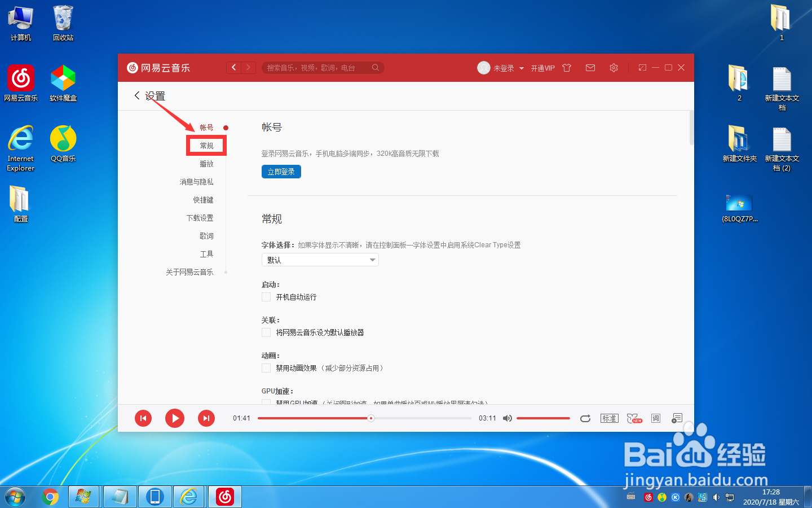Viewport: 812px width, 508px height.
Task: Open the 回收站 recycle bin
Action: pos(63,23)
